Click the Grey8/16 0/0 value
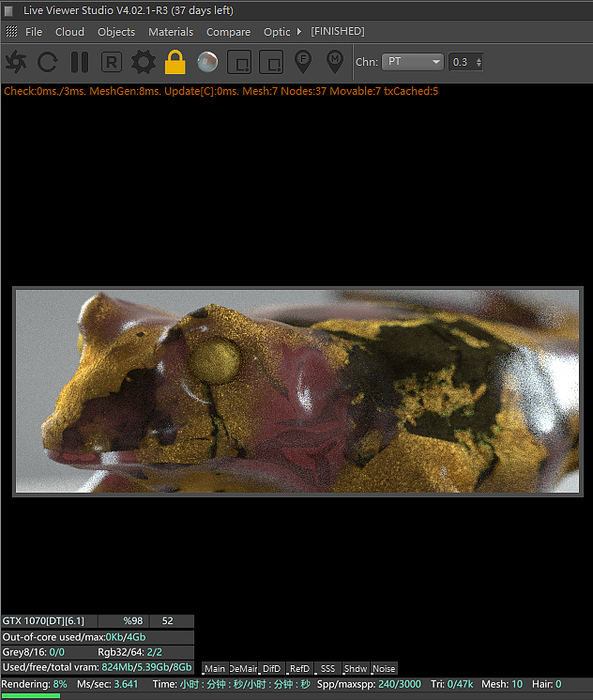The width and height of the screenshot is (593, 700). point(56,652)
